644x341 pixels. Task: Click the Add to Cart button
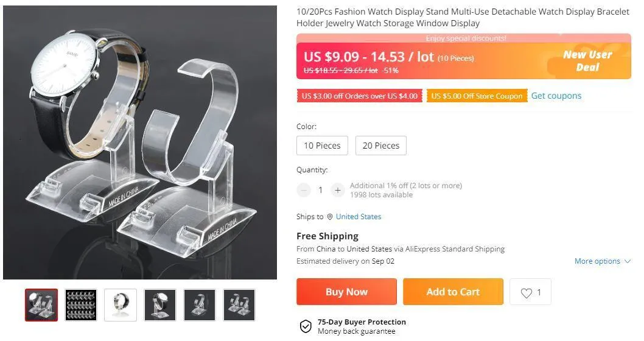[x=453, y=292]
